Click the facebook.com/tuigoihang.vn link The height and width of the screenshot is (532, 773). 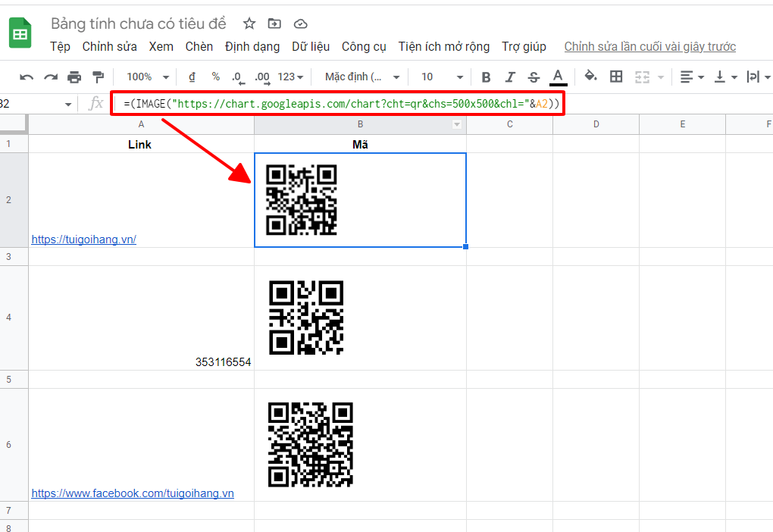(x=133, y=493)
